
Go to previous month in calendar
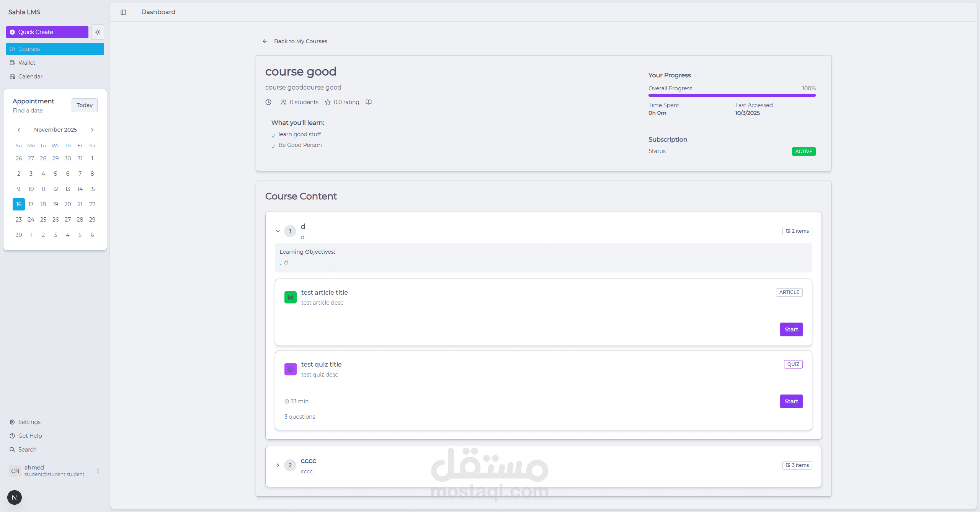click(19, 130)
